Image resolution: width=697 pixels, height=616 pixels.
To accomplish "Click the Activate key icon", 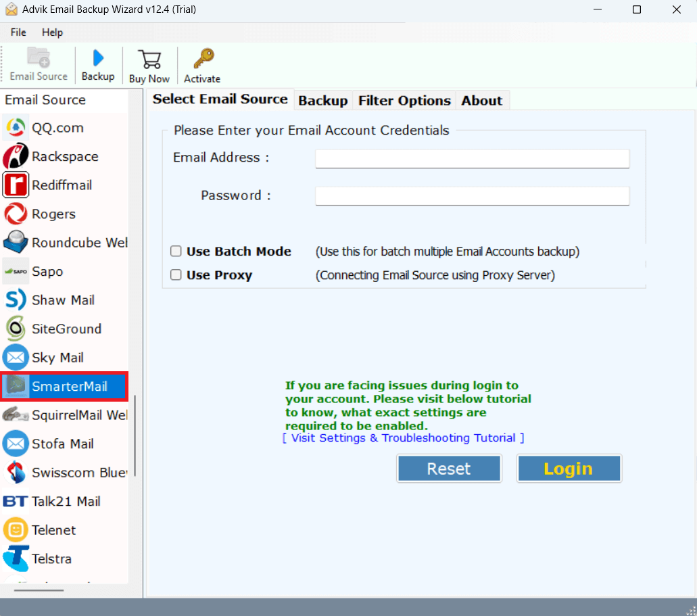I will (x=203, y=59).
